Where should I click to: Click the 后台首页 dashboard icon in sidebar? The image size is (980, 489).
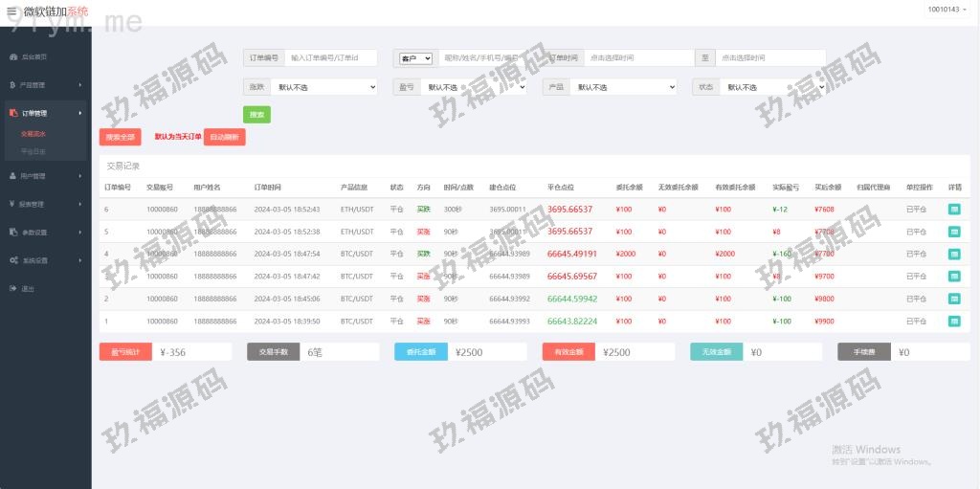pyautogui.click(x=13, y=57)
